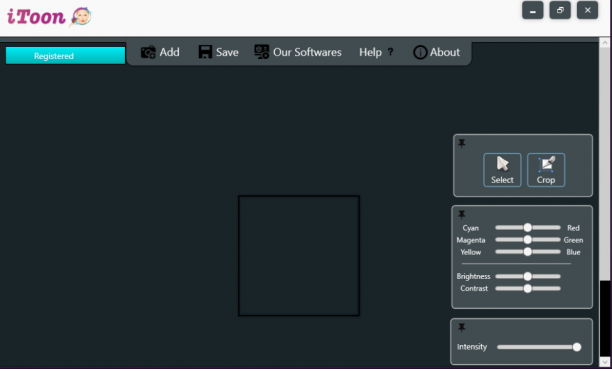The image size is (612, 369).
Task: Pin the Select/Crop tools panel
Action: click(462, 144)
